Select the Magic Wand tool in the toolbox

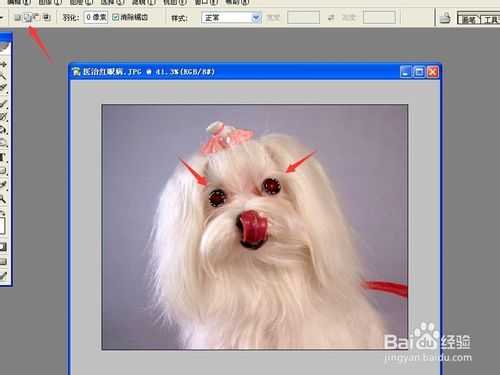(x=4, y=76)
